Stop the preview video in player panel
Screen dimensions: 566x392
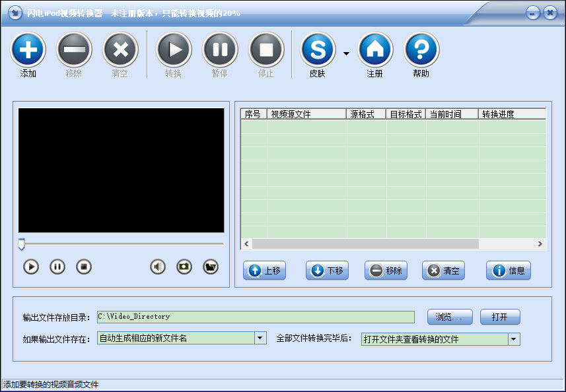[84, 267]
